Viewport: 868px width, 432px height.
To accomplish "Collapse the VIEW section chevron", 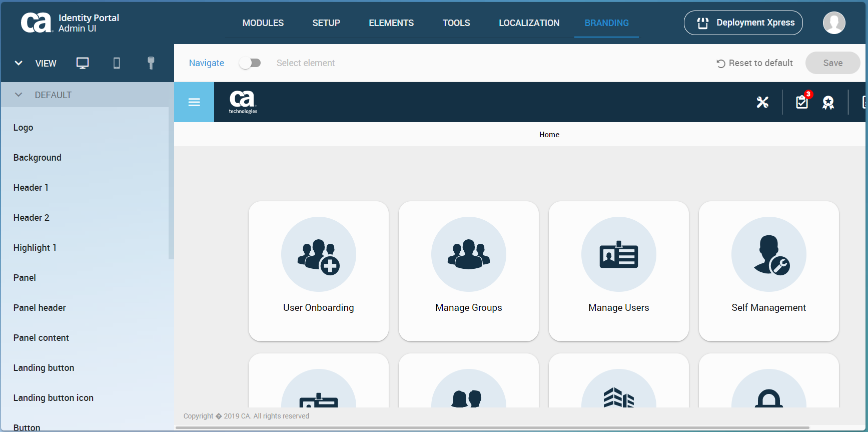I will tap(19, 63).
